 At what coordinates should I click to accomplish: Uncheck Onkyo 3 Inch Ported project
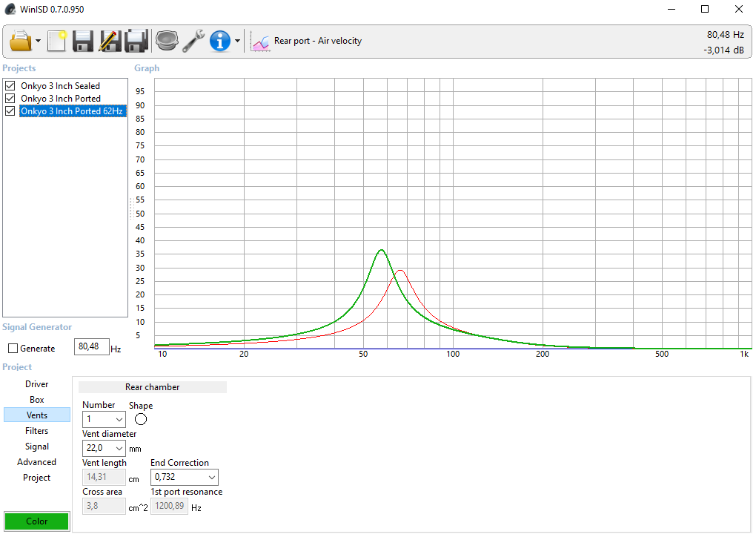pos(10,99)
